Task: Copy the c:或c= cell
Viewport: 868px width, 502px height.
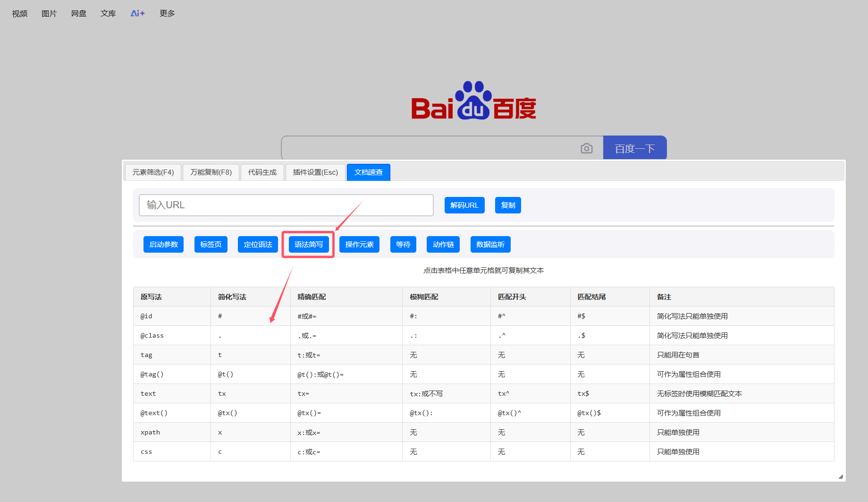Action: click(346, 451)
